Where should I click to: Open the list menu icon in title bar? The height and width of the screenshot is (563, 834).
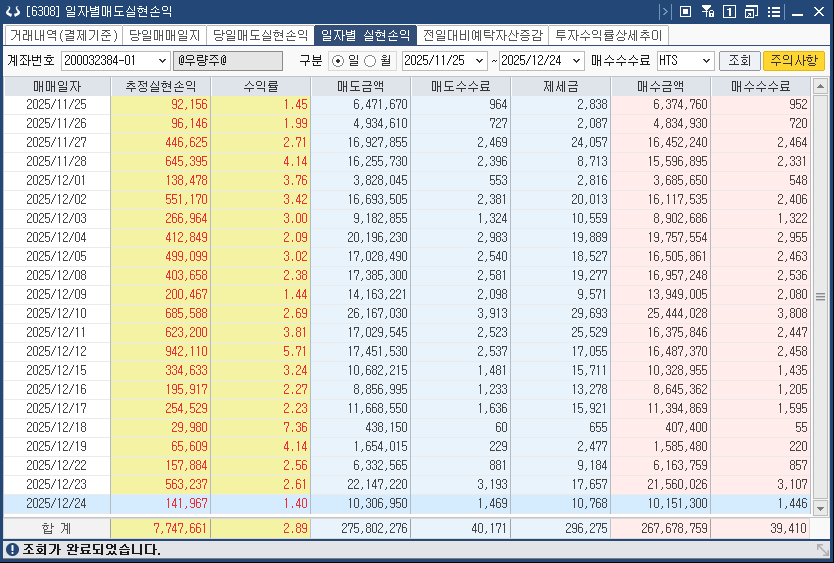(774, 11)
